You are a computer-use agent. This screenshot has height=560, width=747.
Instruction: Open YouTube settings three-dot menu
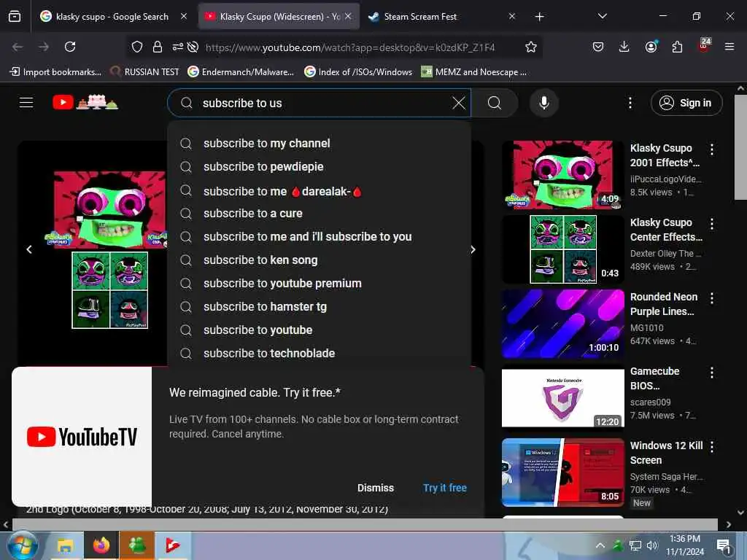(x=630, y=103)
